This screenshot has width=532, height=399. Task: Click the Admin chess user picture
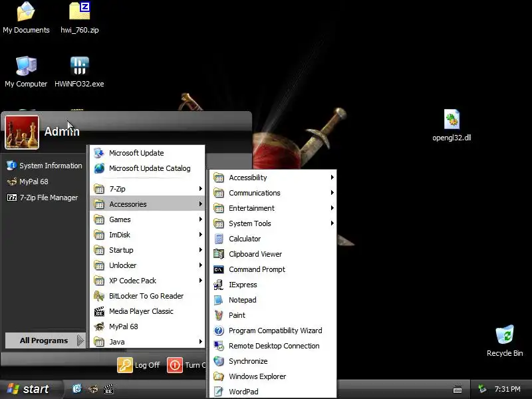coord(22,132)
